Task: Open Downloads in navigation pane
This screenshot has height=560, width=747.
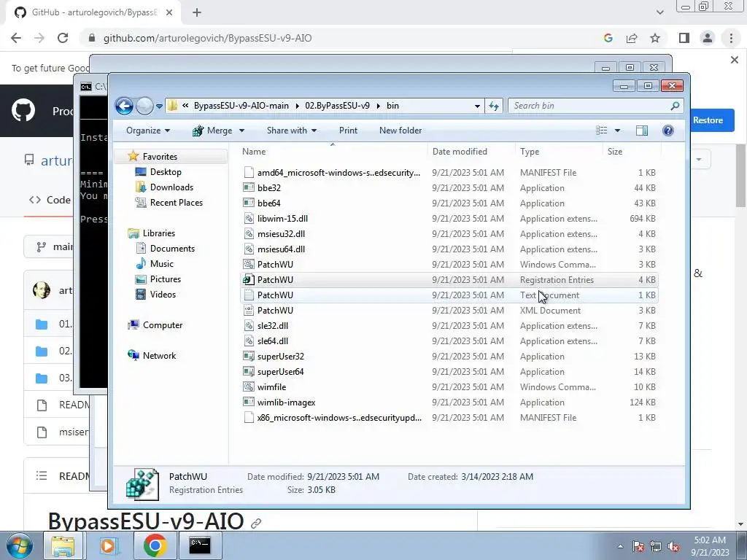Action: point(171,187)
